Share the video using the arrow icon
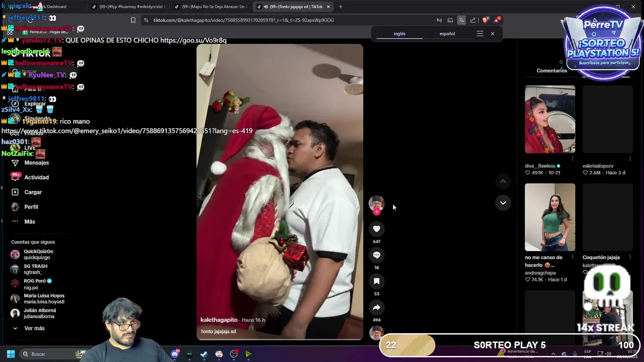Image resolution: width=644 pixels, height=362 pixels. click(376, 307)
